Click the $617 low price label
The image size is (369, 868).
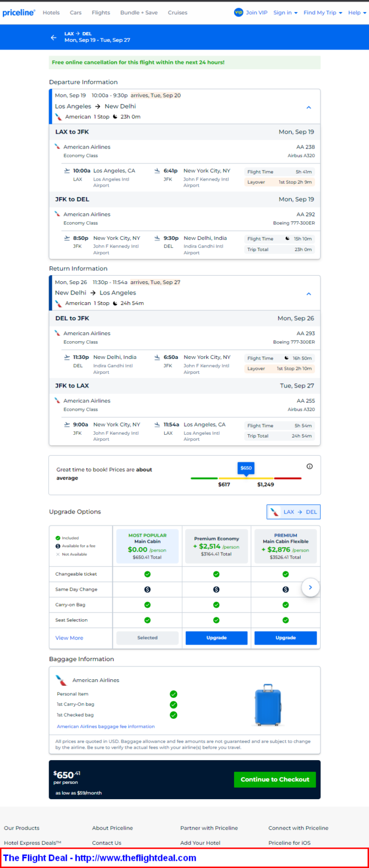[224, 484]
